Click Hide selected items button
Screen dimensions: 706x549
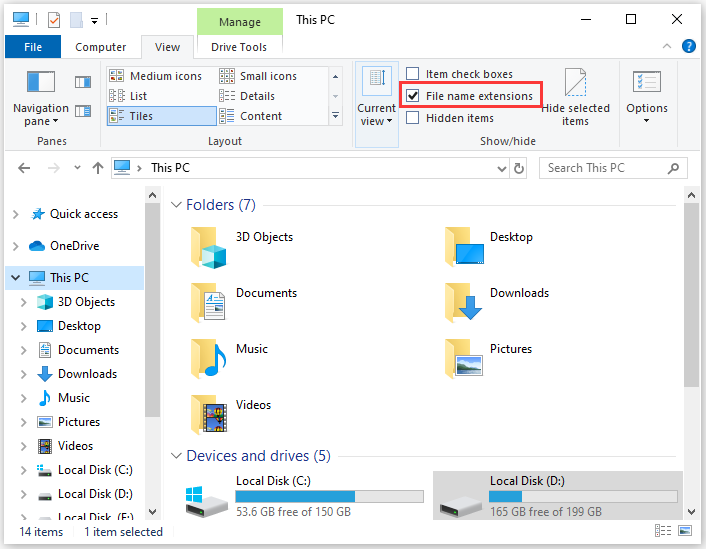575,97
